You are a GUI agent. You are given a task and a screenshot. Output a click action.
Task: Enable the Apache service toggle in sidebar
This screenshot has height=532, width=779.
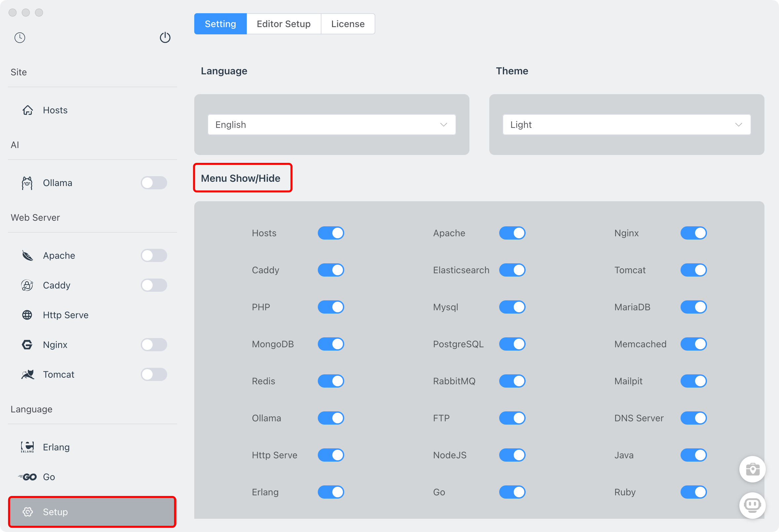(x=154, y=255)
